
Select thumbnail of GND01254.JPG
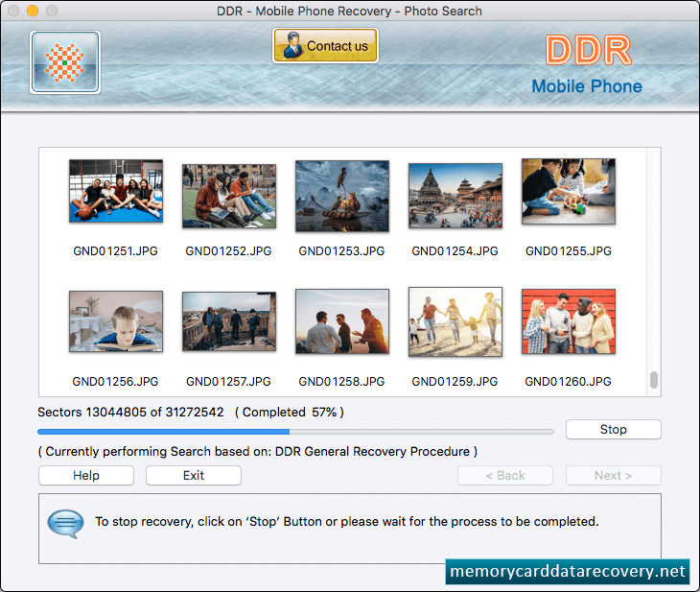pos(455,196)
